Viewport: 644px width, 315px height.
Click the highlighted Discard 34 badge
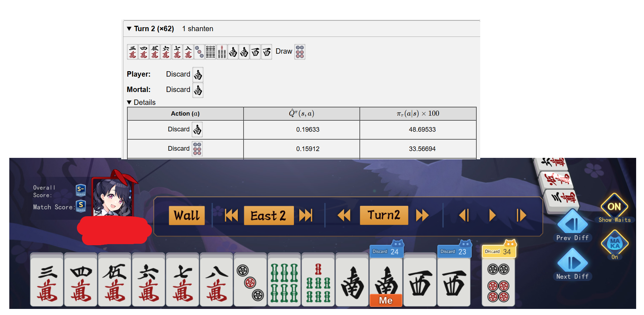(499, 251)
